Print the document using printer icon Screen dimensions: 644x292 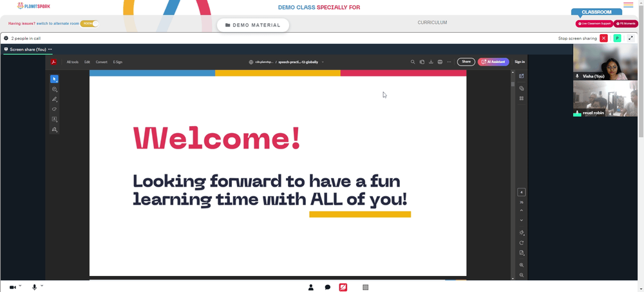(440, 62)
